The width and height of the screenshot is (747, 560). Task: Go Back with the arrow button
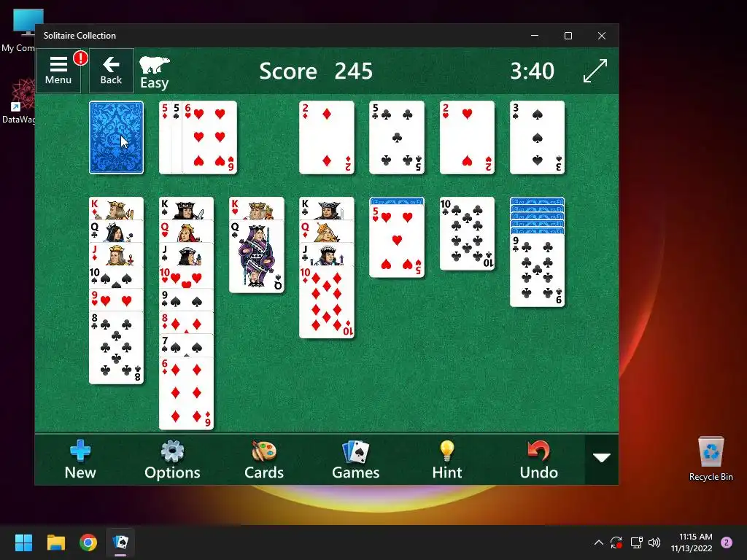[x=111, y=71]
